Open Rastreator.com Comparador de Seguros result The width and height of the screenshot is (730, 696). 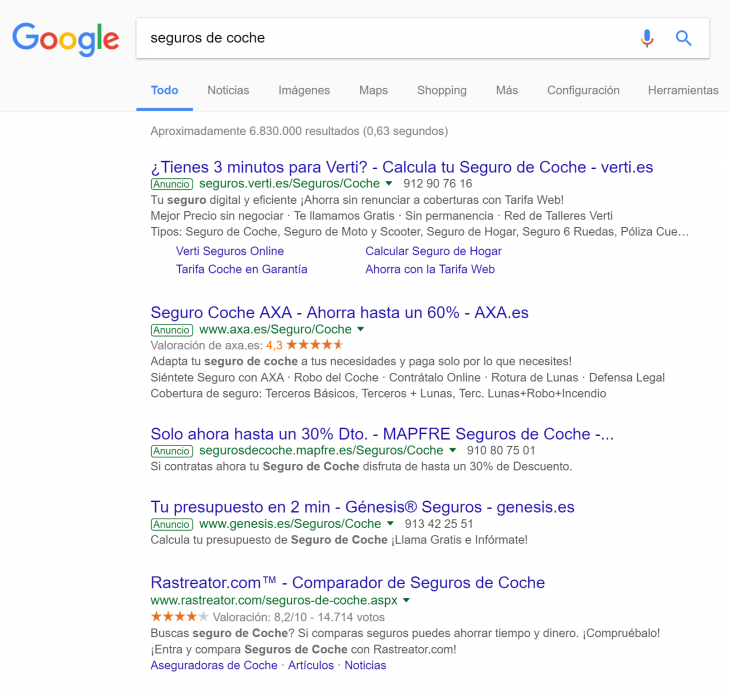coord(347,582)
